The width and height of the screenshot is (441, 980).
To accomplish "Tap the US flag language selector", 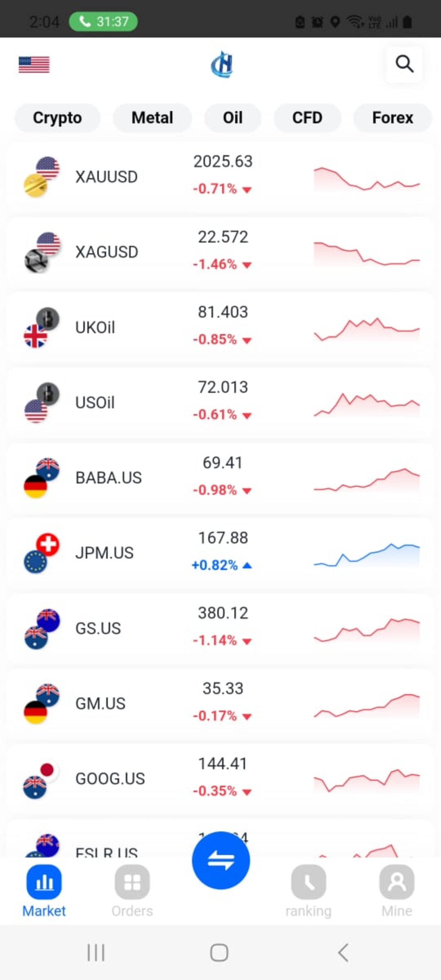I will click(34, 65).
